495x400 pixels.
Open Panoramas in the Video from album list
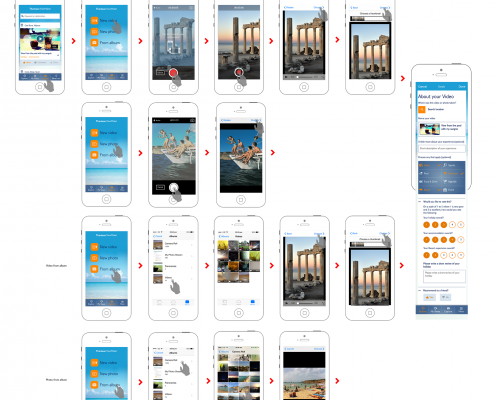173,267
